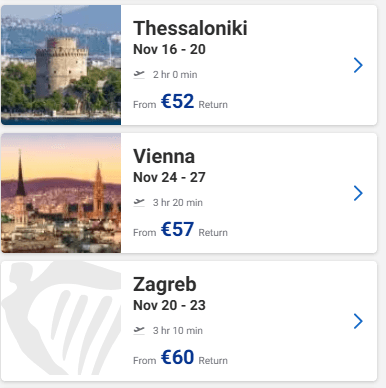Click the €60 return price
386x388 pixels.
click(x=177, y=357)
